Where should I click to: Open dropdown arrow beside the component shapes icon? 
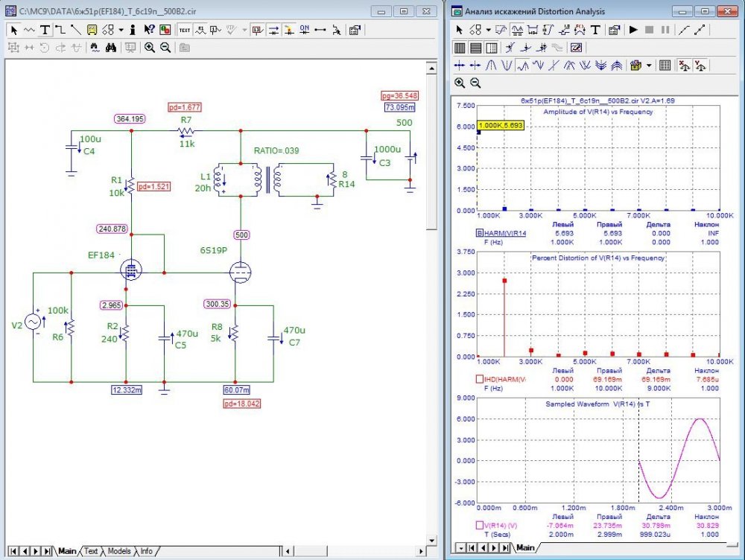[x=121, y=31]
